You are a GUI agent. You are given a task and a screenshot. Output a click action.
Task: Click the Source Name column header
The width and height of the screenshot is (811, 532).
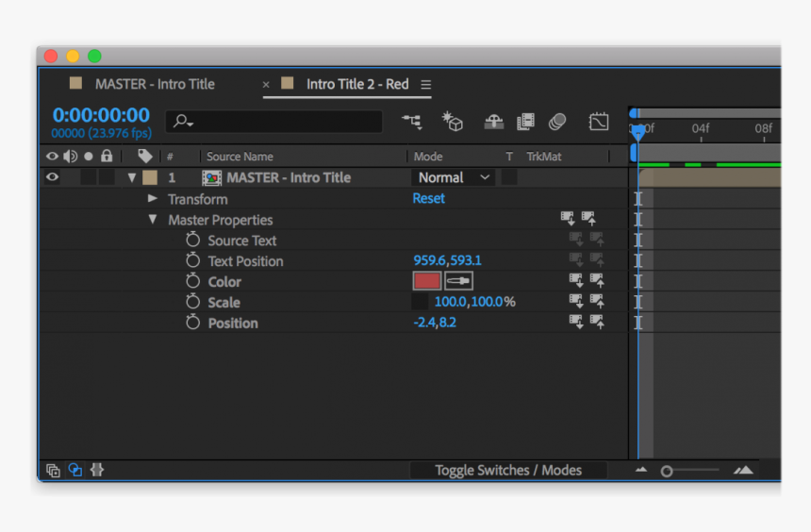click(x=240, y=157)
